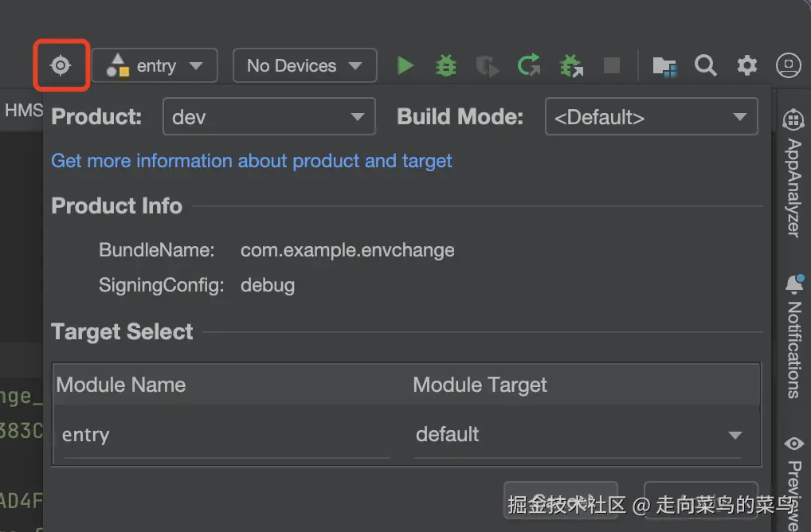Open the AppAnalyzer side panel tab
811x532 pixels.
(793, 175)
